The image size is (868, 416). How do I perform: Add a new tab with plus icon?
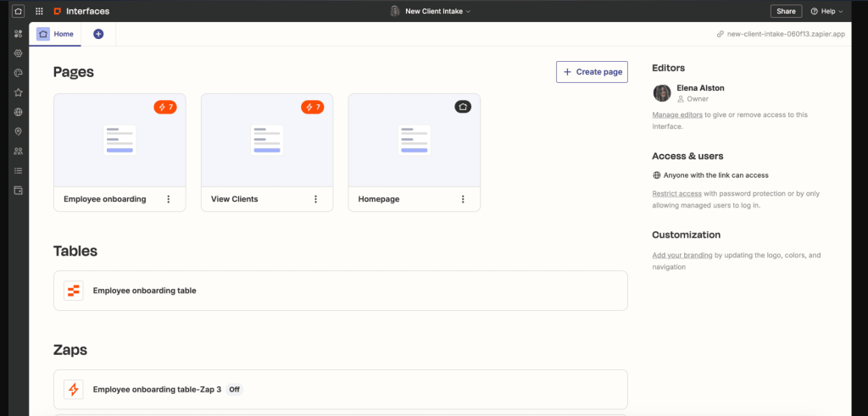(x=98, y=34)
